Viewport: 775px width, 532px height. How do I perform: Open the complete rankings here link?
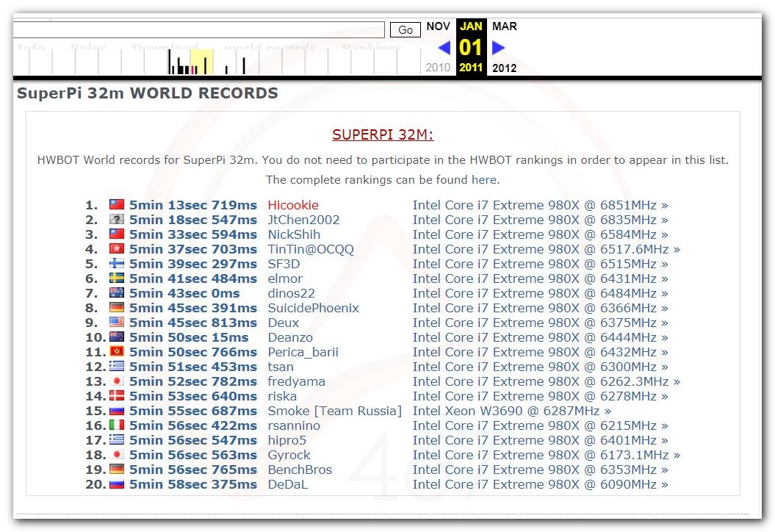tap(485, 179)
